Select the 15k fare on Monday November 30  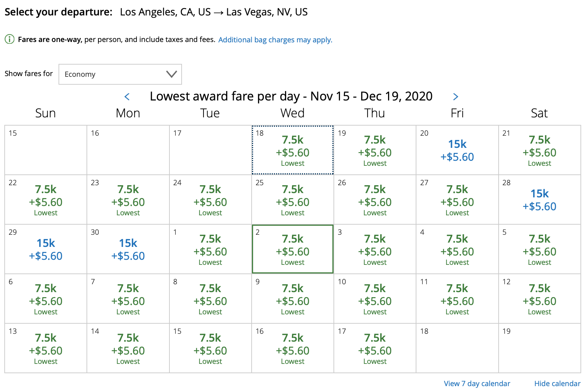[128, 249]
